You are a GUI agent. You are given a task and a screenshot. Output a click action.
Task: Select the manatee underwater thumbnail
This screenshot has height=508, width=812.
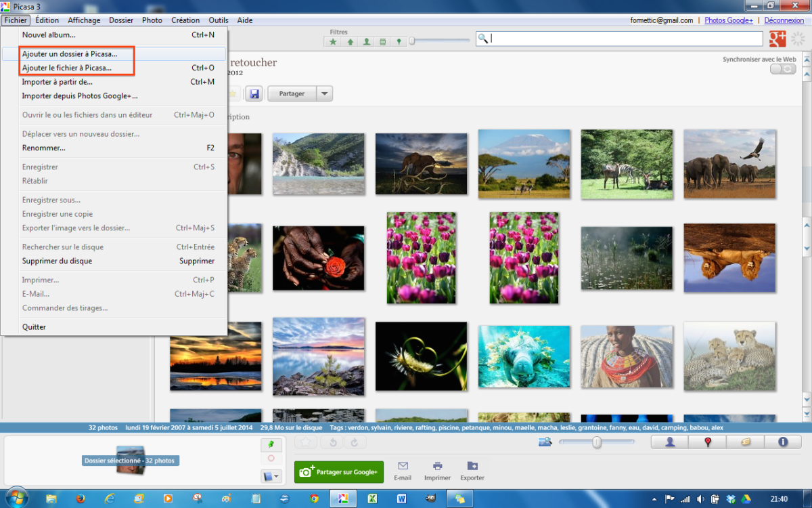click(524, 356)
